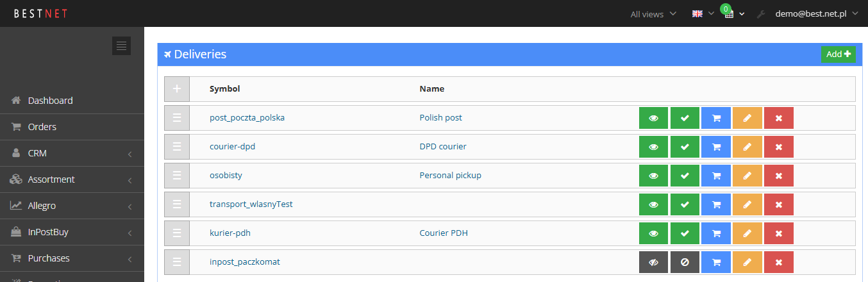This screenshot has width=868, height=282.
Task: Open the inpost_paczkomat symbol link
Action: tap(245, 262)
